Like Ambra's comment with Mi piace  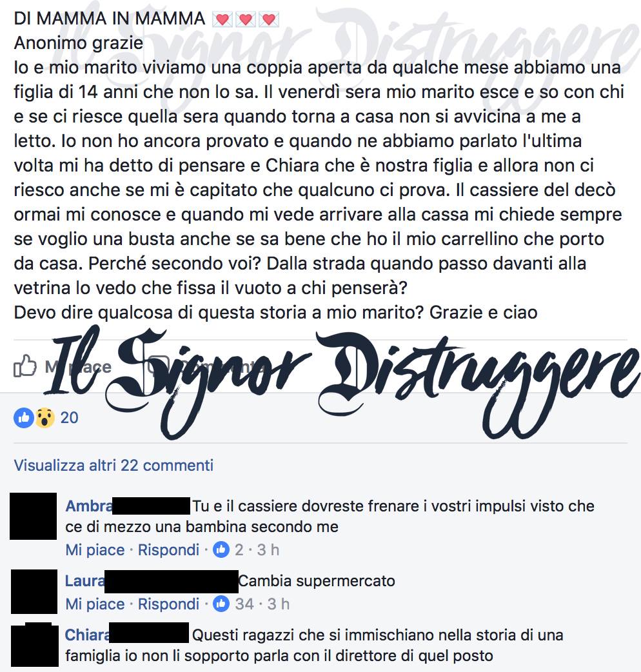pyautogui.click(x=95, y=550)
